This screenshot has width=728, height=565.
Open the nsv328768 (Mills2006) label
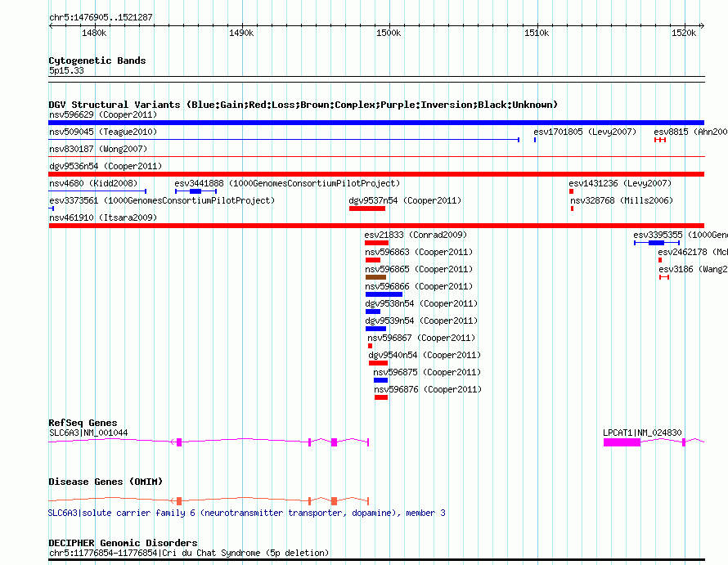[x=621, y=200]
